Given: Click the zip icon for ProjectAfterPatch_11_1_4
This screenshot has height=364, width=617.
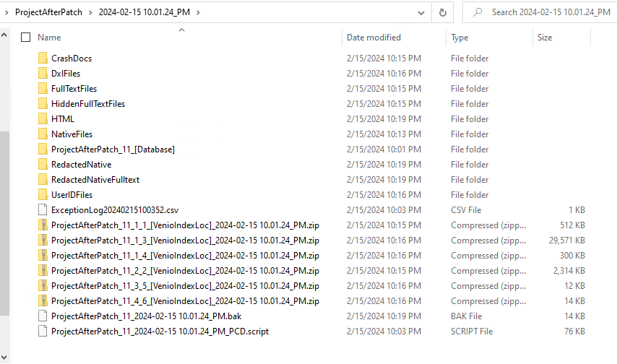Looking at the screenshot, I should (x=43, y=256).
